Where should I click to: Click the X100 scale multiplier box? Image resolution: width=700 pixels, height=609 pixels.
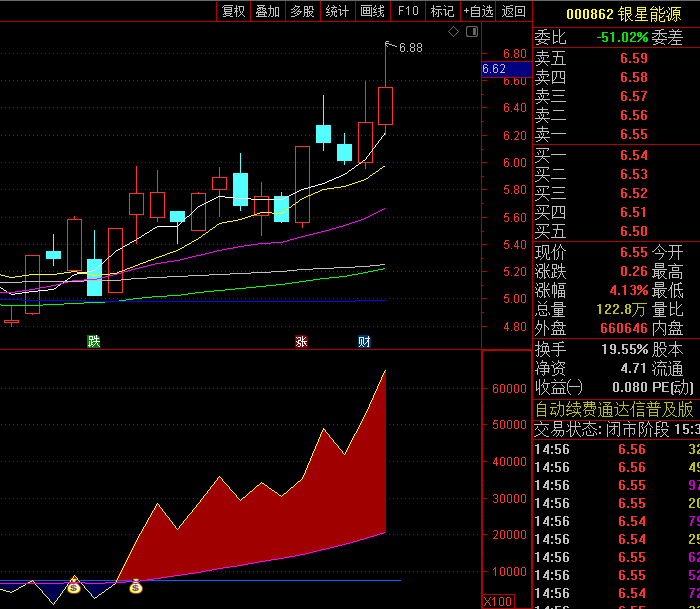point(495,601)
